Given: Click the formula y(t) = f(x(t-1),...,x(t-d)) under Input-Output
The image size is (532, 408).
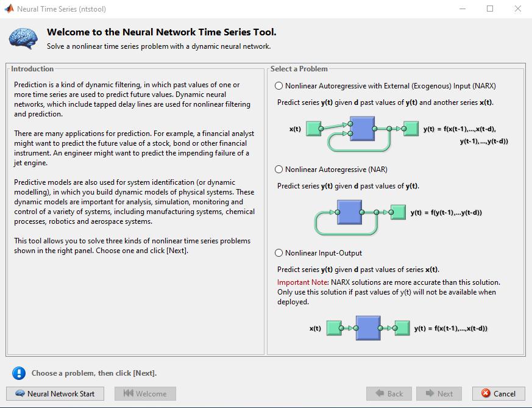Looking at the screenshot, I should tap(450, 328).
